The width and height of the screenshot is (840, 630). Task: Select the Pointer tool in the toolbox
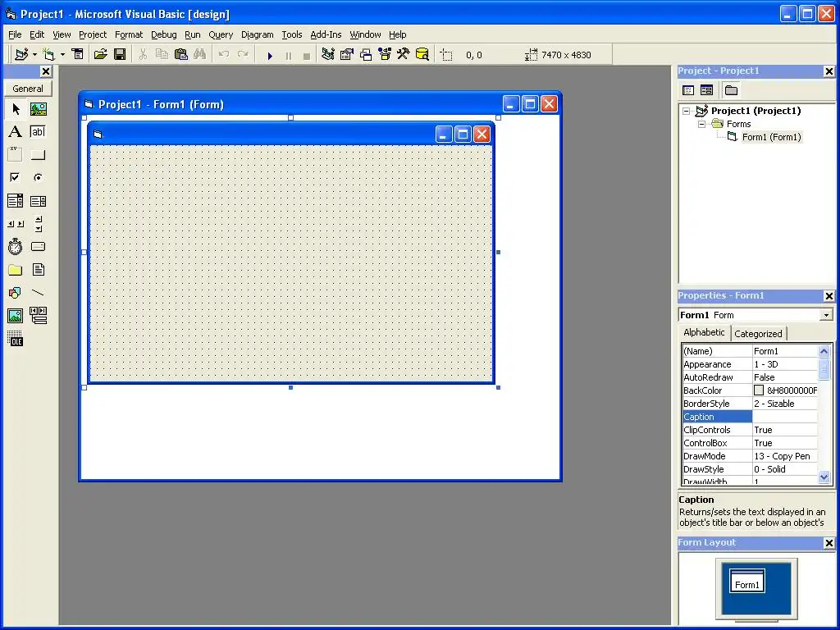(16, 109)
